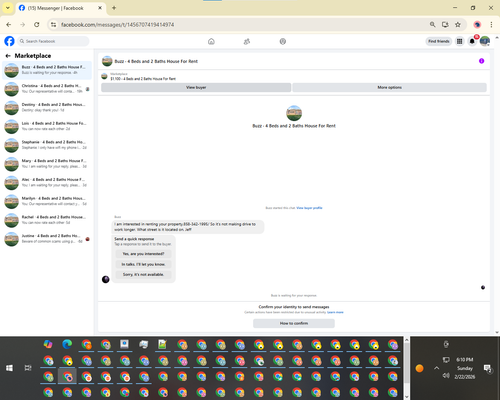Click the Search Facebook field
500x400 pixels.
tap(53, 41)
